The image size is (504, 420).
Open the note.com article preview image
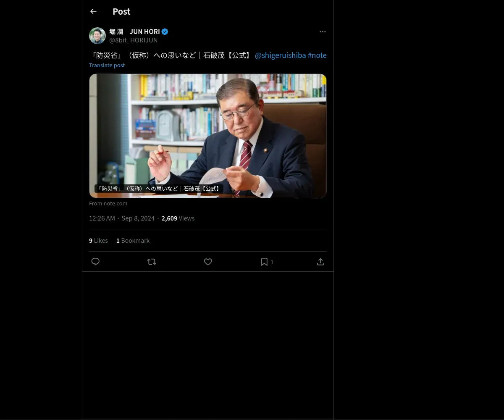208,136
